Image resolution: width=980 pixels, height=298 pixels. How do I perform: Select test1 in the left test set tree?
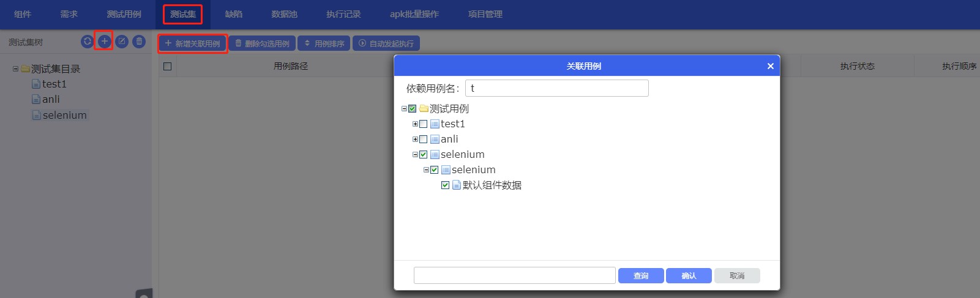click(54, 84)
